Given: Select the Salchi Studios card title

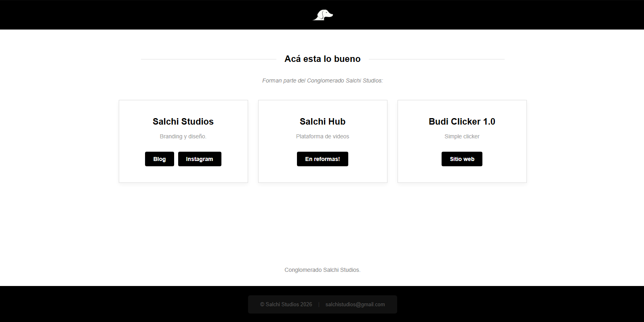Looking at the screenshot, I should 183,121.
